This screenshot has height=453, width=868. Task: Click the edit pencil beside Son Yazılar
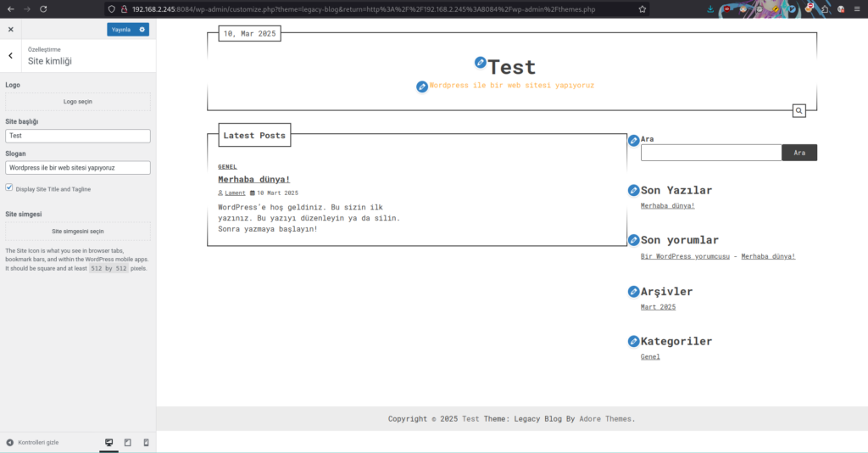click(633, 191)
